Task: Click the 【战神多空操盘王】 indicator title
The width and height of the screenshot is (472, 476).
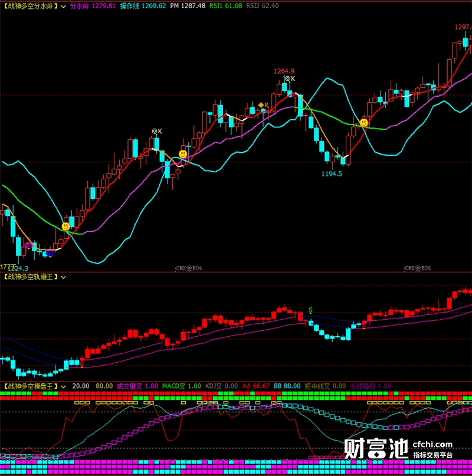Action: [30, 386]
